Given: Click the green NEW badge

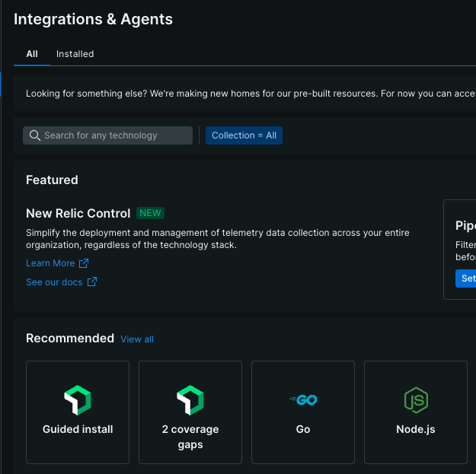Looking at the screenshot, I should (150, 213).
